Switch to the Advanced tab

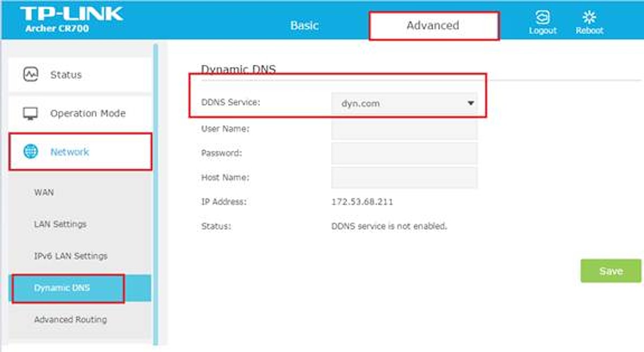434,25
